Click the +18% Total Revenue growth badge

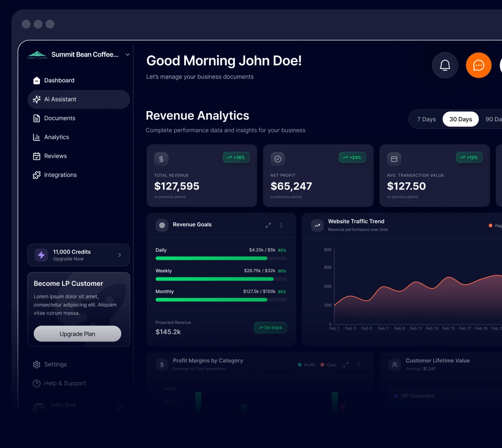point(236,158)
